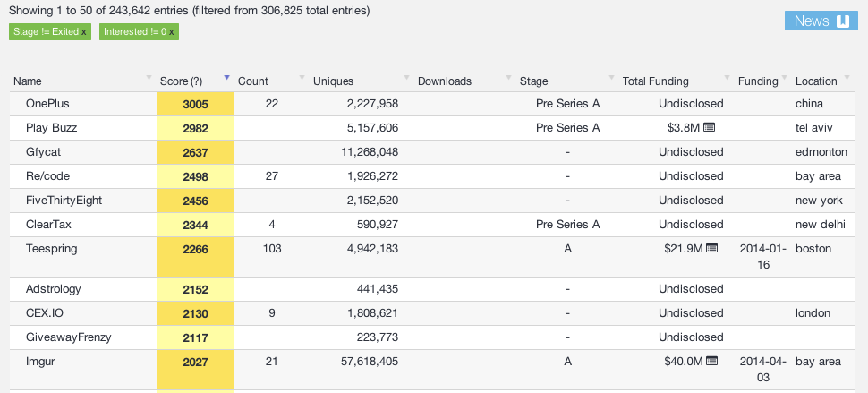The width and height of the screenshot is (868, 393).
Task: Sort by the Downloads column arrow
Action: tap(508, 78)
